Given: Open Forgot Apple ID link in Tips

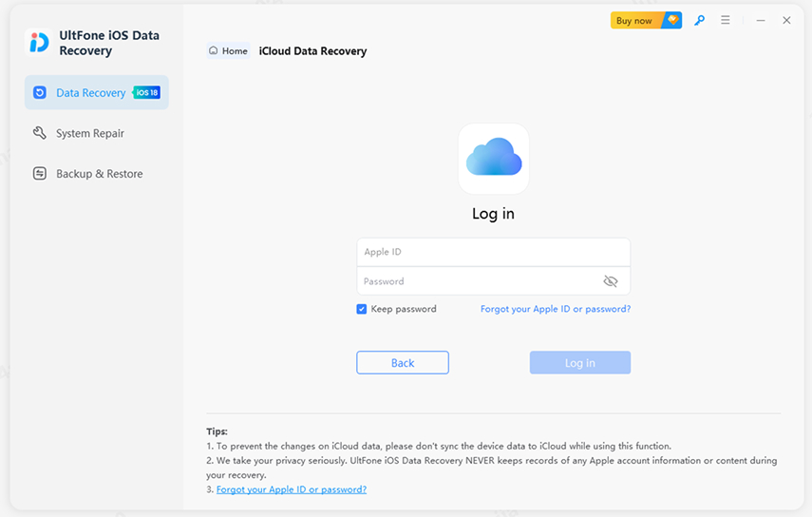Looking at the screenshot, I should click(x=291, y=489).
